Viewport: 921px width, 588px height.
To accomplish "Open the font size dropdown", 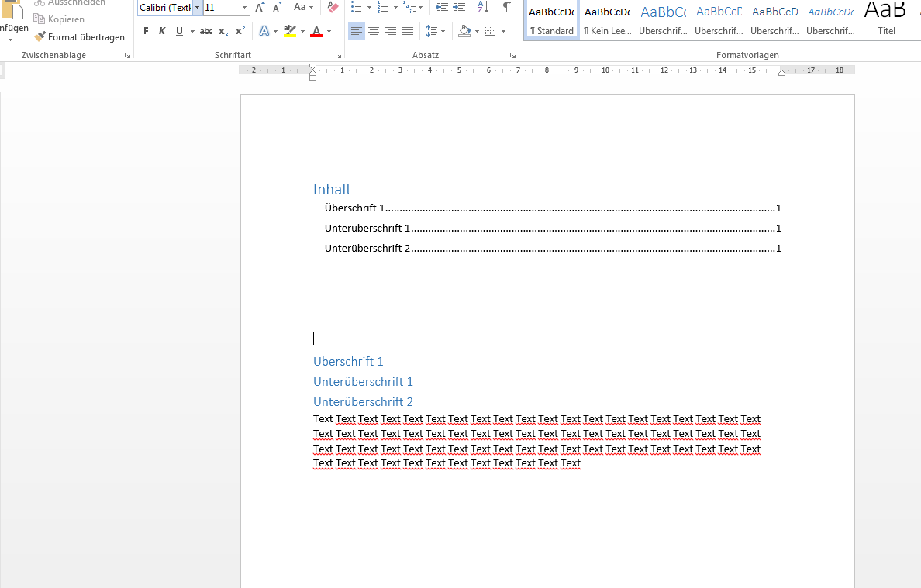I will (x=244, y=8).
